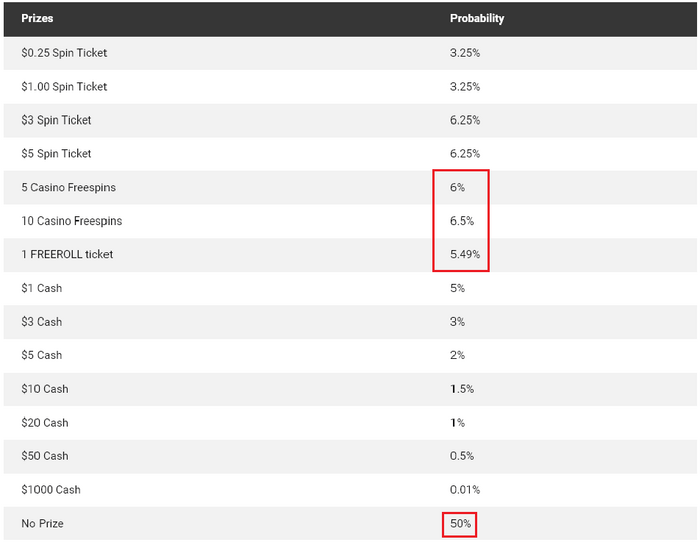Image resolution: width=700 pixels, height=545 pixels.
Task: Click the $1000 Cash prize entry
Action: 51,490
